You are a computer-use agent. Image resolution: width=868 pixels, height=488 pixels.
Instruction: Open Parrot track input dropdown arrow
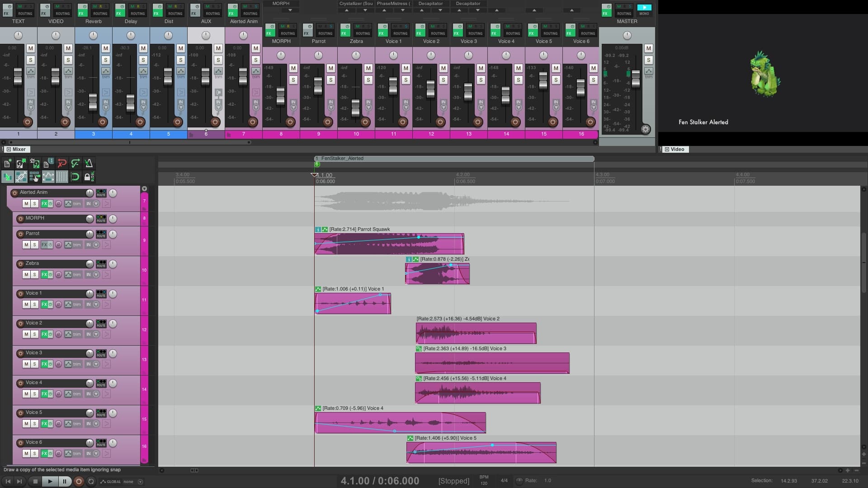coord(96,245)
